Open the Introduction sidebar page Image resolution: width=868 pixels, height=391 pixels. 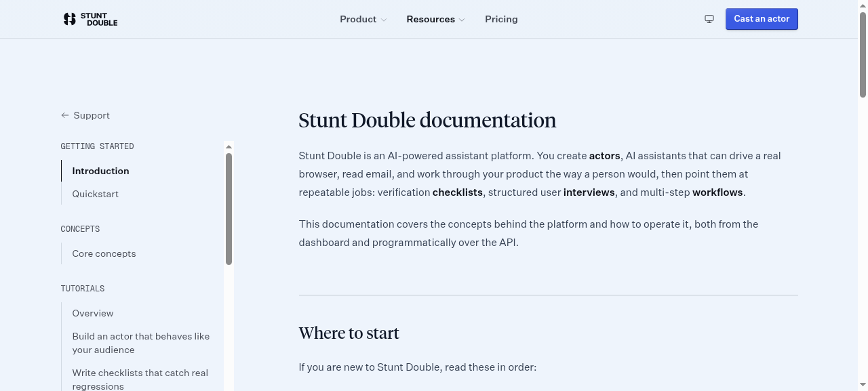[100, 171]
